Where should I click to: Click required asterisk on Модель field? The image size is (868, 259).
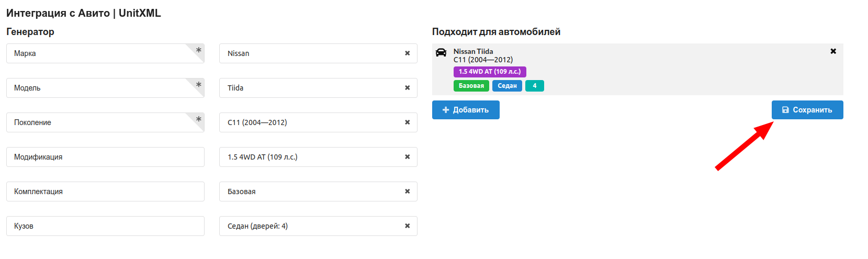coord(198,85)
